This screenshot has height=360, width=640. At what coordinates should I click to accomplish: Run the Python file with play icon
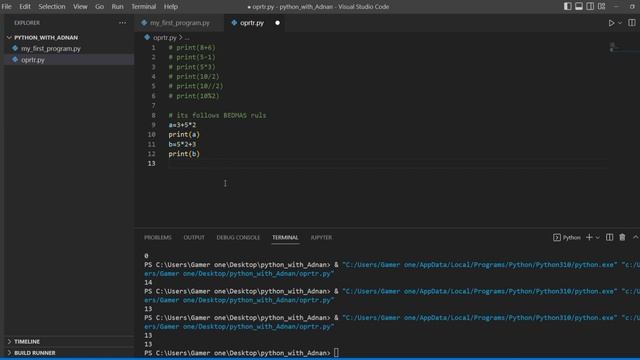tap(611, 23)
